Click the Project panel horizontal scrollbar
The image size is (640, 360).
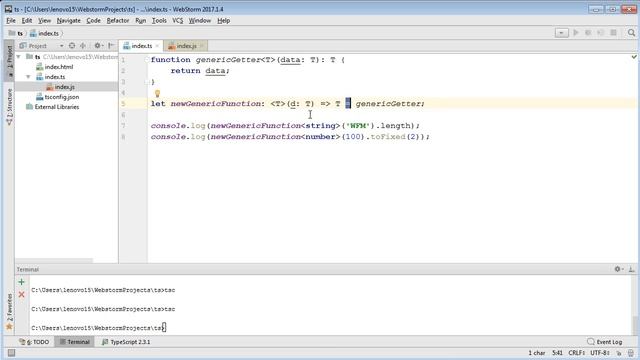(x=54, y=260)
